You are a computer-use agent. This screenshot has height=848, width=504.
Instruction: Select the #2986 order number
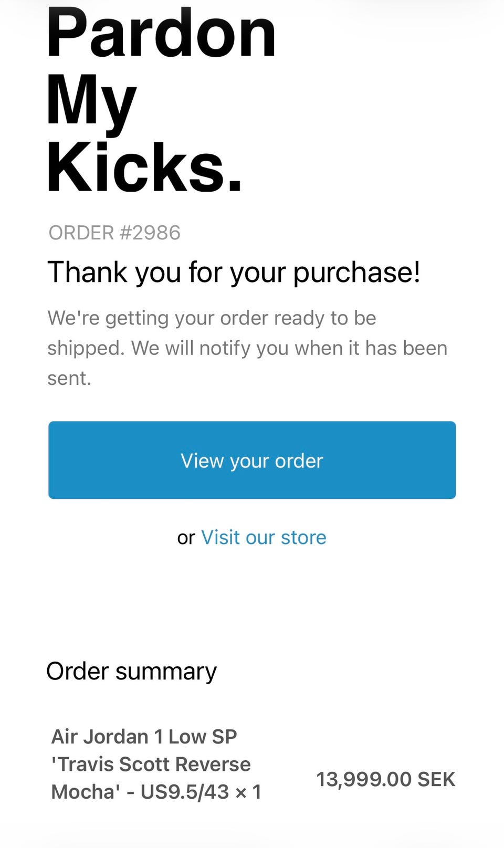(x=150, y=233)
